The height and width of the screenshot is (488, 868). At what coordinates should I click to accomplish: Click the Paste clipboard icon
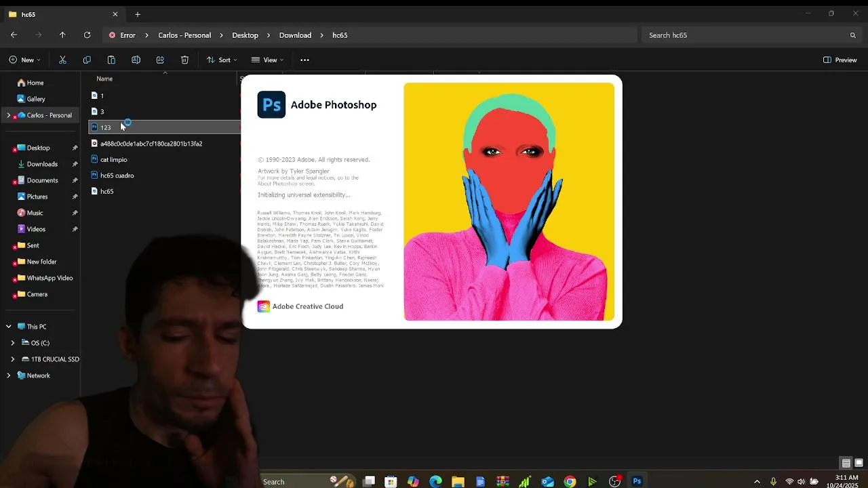click(111, 60)
